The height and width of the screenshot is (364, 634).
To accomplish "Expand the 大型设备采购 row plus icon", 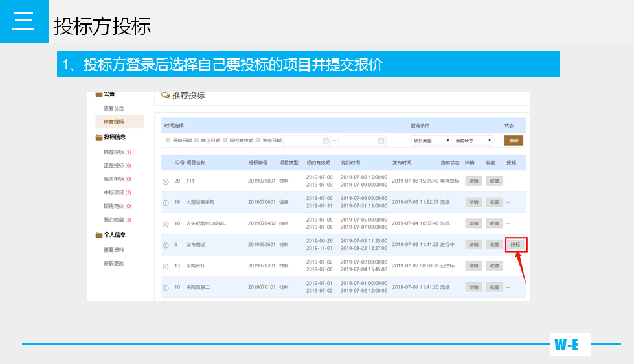I will point(166,203).
